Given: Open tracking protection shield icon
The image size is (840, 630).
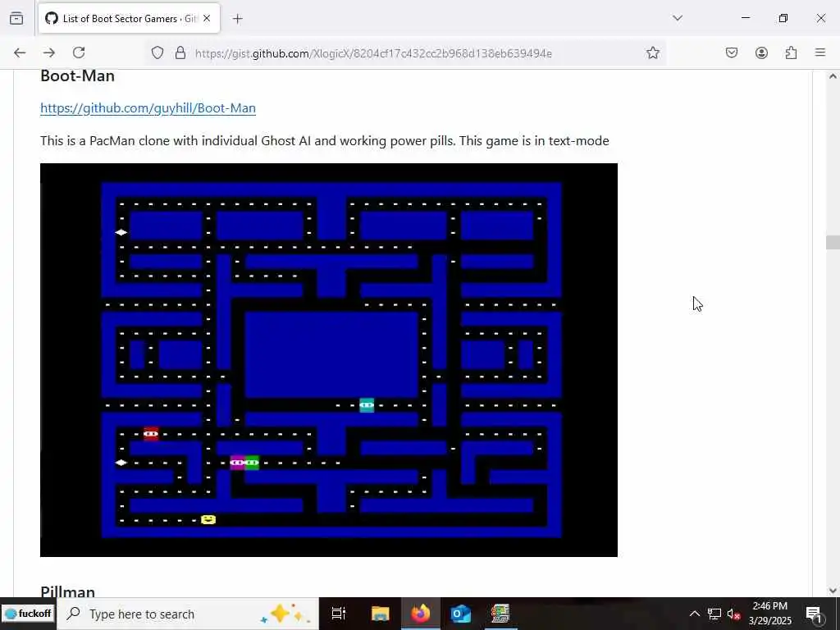Looking at the screenshot, I should 157,52.
